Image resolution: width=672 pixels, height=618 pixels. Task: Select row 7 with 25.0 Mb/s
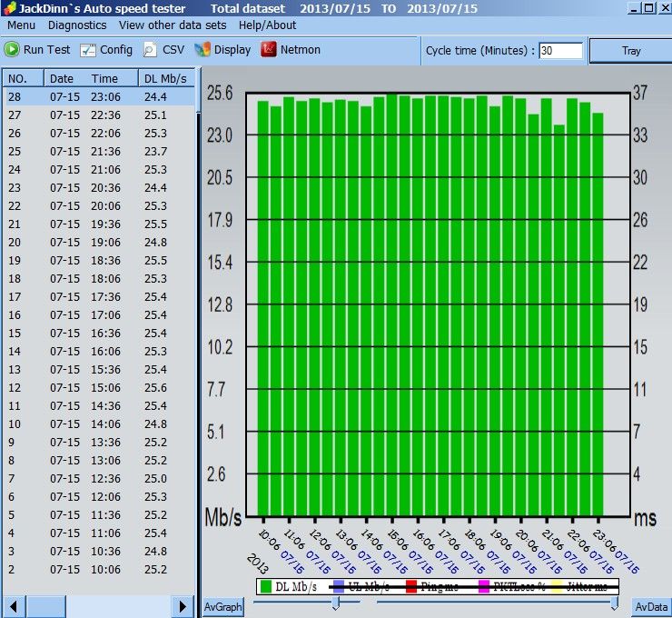(99, 479)
